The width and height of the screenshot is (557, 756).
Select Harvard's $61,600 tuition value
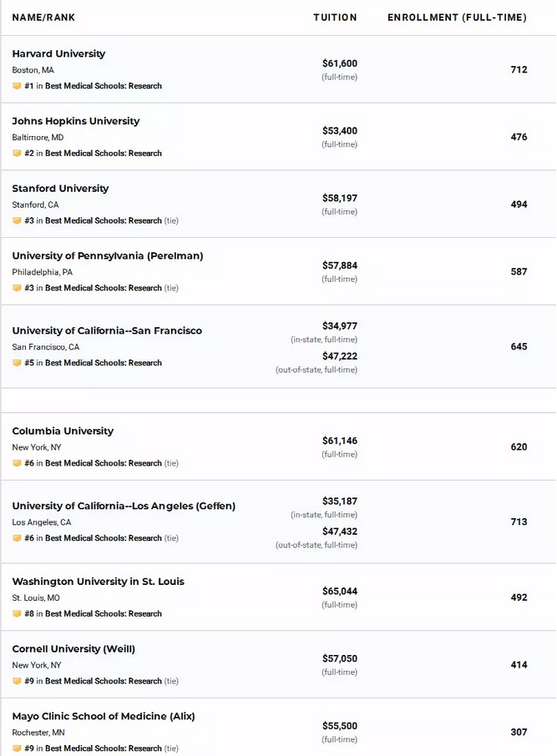pyautogui.click(x=340, y=63)
